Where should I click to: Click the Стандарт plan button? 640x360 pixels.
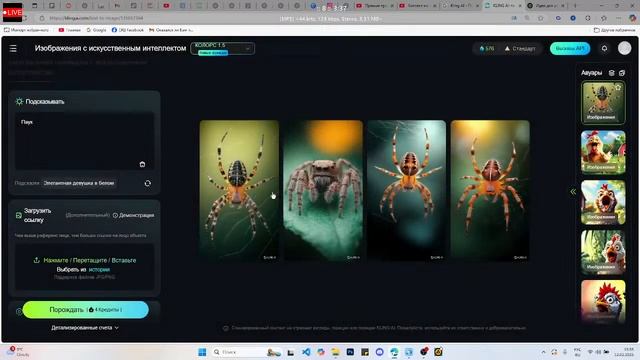pyautogui.click(x=520, y=49)
